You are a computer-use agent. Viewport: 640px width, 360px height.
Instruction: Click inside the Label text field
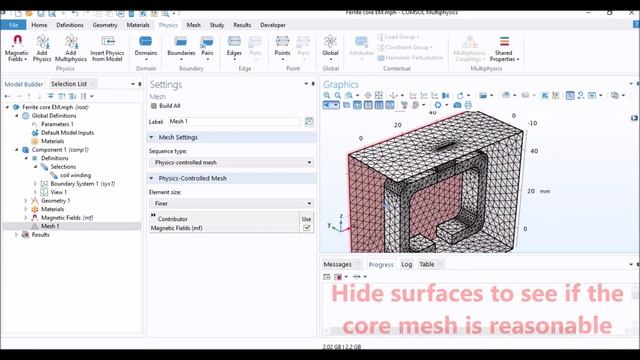click(x=234, y=121)
